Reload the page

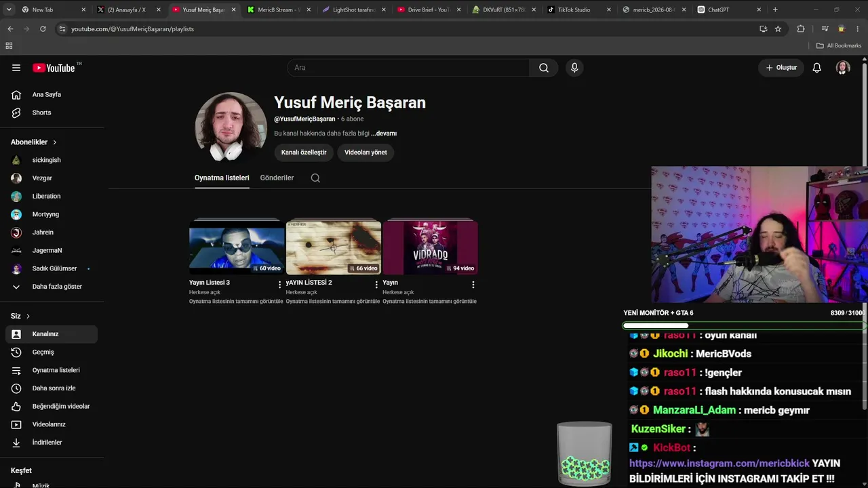click(x=43, y=29)
